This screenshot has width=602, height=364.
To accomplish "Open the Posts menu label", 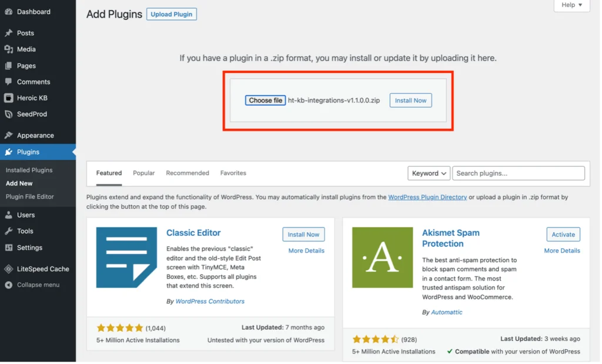I will [x=25, y=33].
